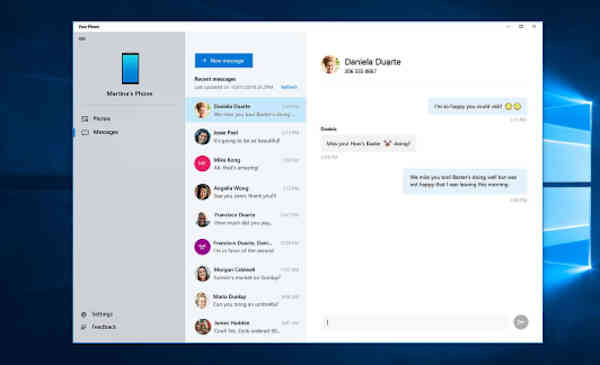
Task: Open the hamburger navigation menu
Action: pos(82,39)
